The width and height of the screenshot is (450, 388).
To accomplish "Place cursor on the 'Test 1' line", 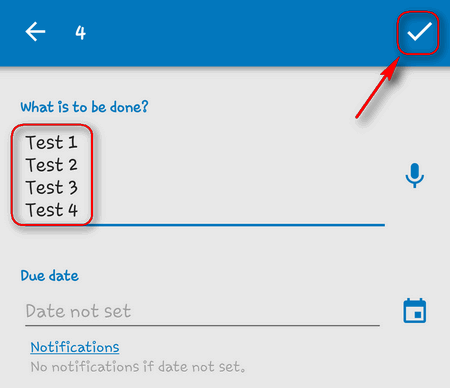I will click(51, 143).
